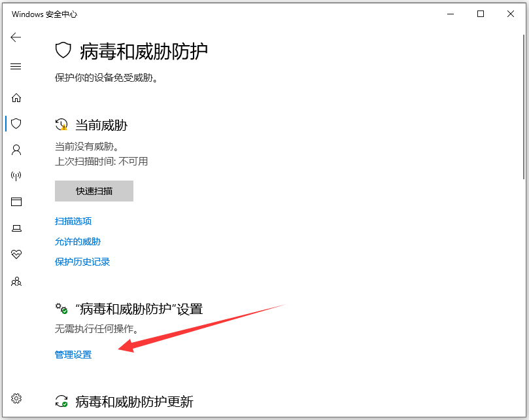This screenshot has height=420, width=529.
Task: Open Settings gear icon in sidebar
Action: (16, 398)
